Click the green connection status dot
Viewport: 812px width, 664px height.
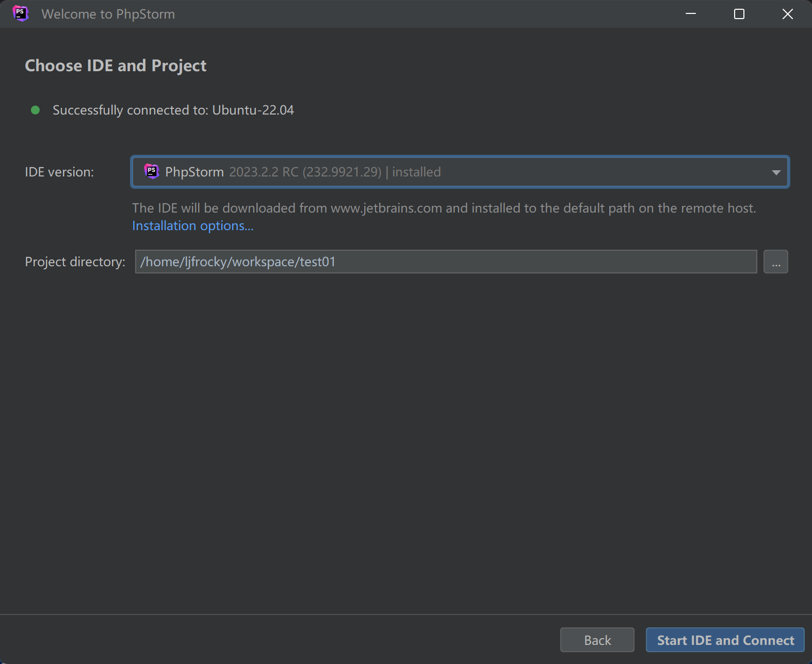click(x=36, y=110)
